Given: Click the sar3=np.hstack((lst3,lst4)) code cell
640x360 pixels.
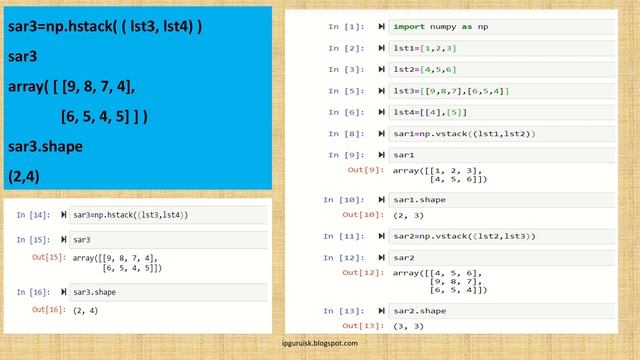Looking at the screenshot, I should pyautogui.click(x=168, y=215).
